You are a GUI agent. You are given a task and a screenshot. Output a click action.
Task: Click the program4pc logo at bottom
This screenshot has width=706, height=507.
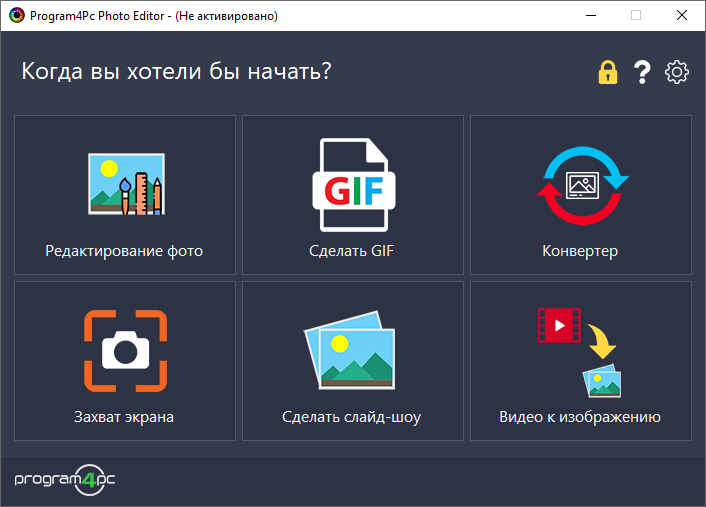(x=65, y=480)
